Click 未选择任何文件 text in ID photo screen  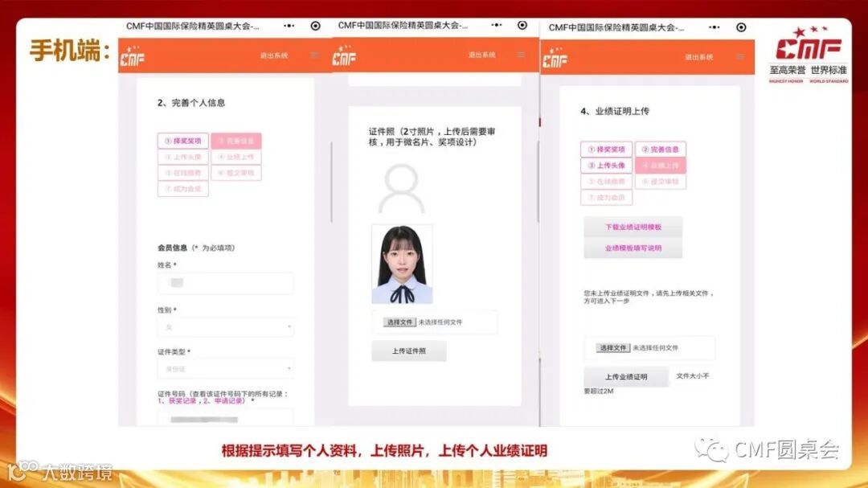[440, 322]
